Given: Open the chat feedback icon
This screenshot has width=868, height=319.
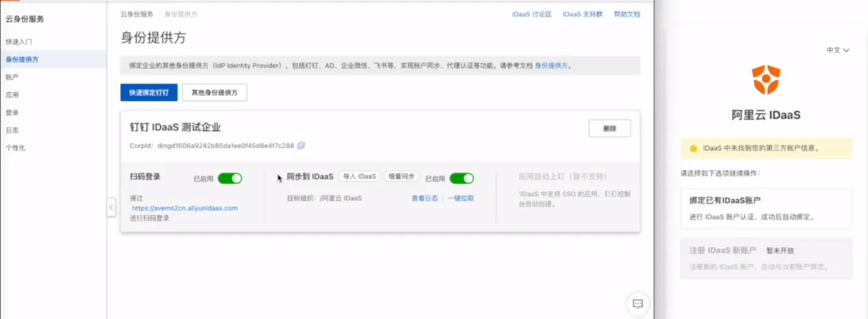Looking at the screenshot, I should point(637,303).
